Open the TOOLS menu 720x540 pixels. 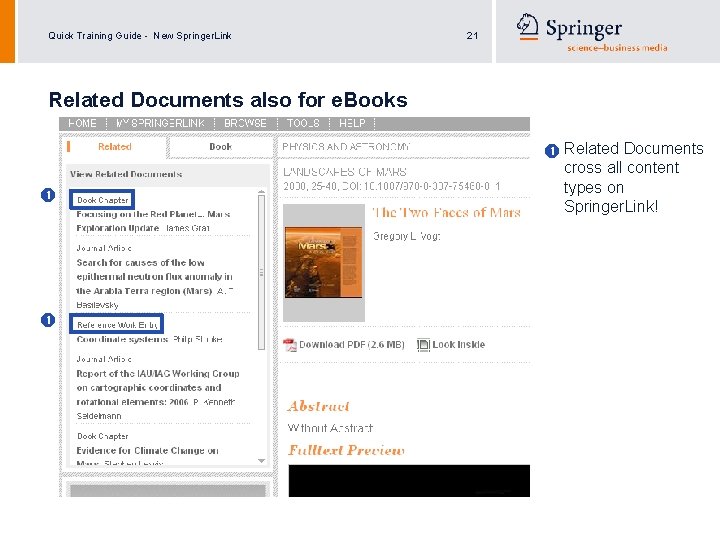coord(303,123)
